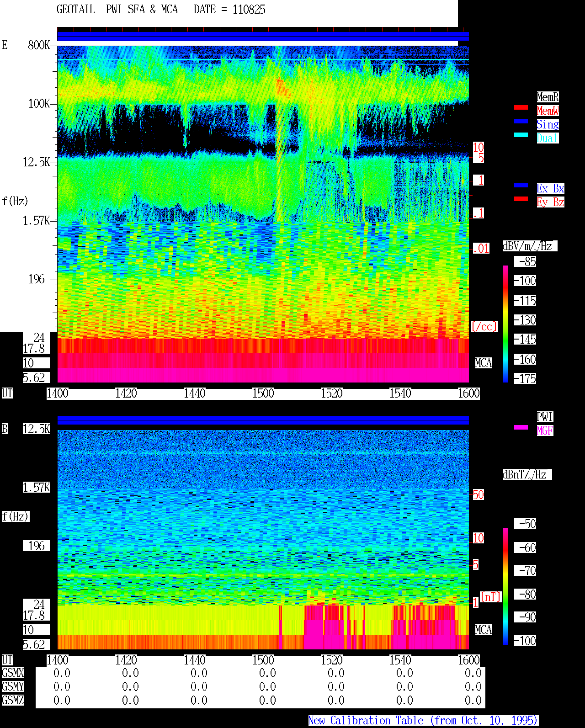The height and width of the screenshot is (728, 585).
Task: Click the red Ey Bz legend swatch
Action: [521, 199]
